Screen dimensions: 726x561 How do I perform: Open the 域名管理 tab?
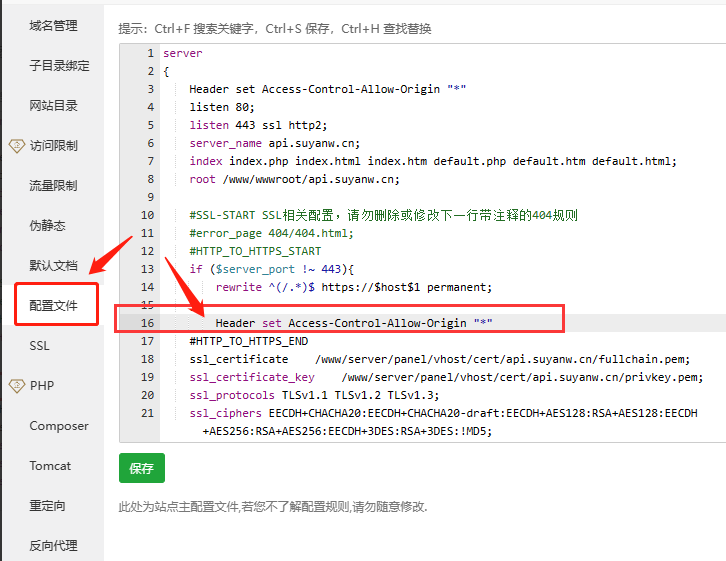53,26
